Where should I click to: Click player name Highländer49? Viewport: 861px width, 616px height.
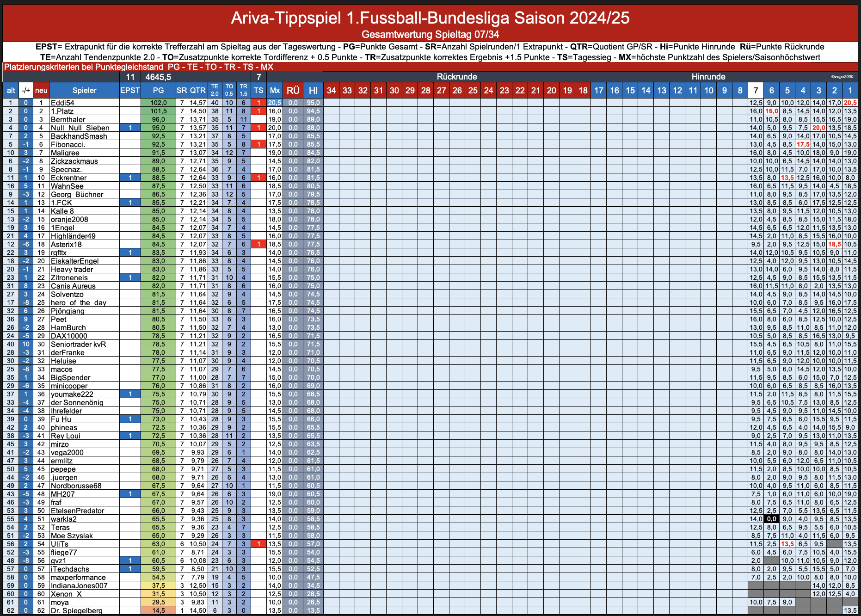point(73,236)
